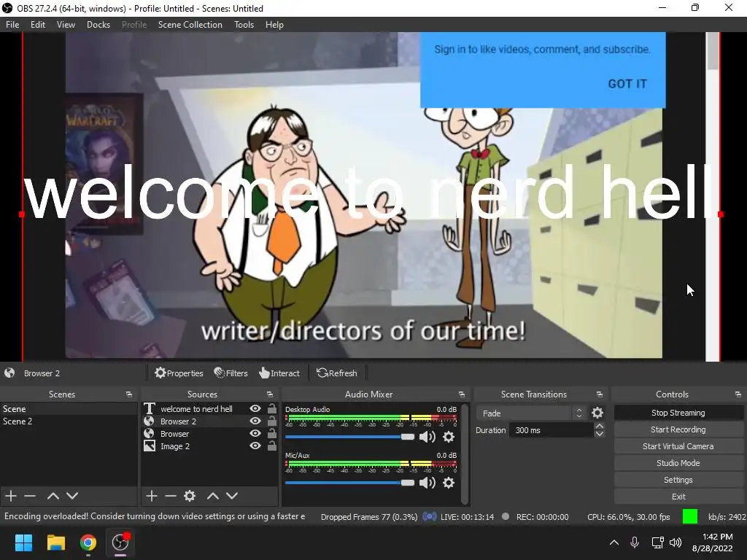Open source properties gear in Sources panel
The width and height of the screenshot is (747, 560).
(x=190, y=496)
